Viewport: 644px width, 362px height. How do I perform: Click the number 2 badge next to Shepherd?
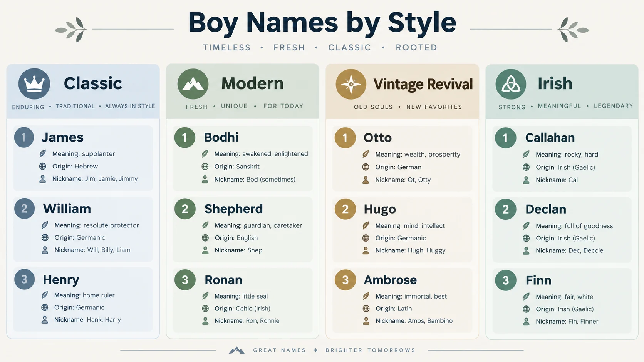point(185,209)
